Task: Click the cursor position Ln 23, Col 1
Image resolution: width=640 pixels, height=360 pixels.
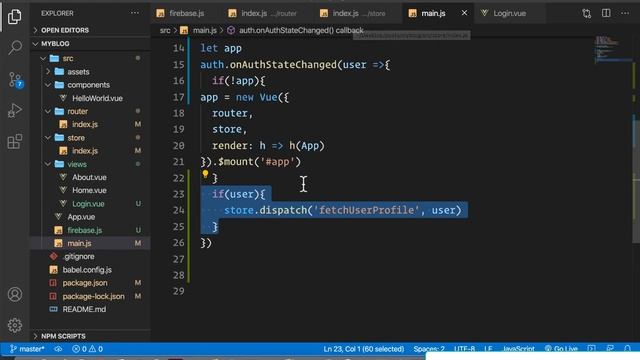Action: pyautogui.click(x=363, y=349)
